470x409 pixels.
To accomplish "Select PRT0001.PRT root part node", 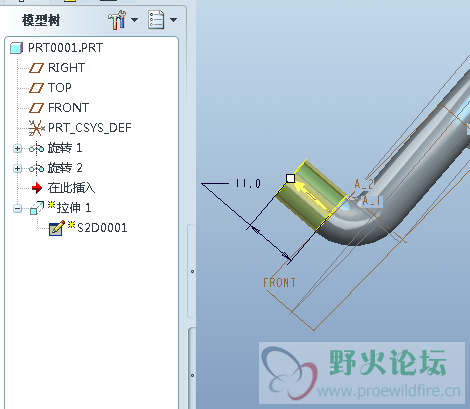I will (x=57, y=48).
